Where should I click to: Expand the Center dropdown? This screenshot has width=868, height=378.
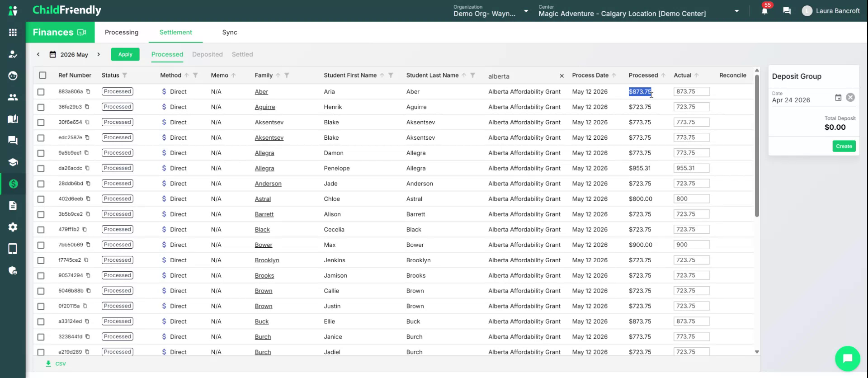736,11
